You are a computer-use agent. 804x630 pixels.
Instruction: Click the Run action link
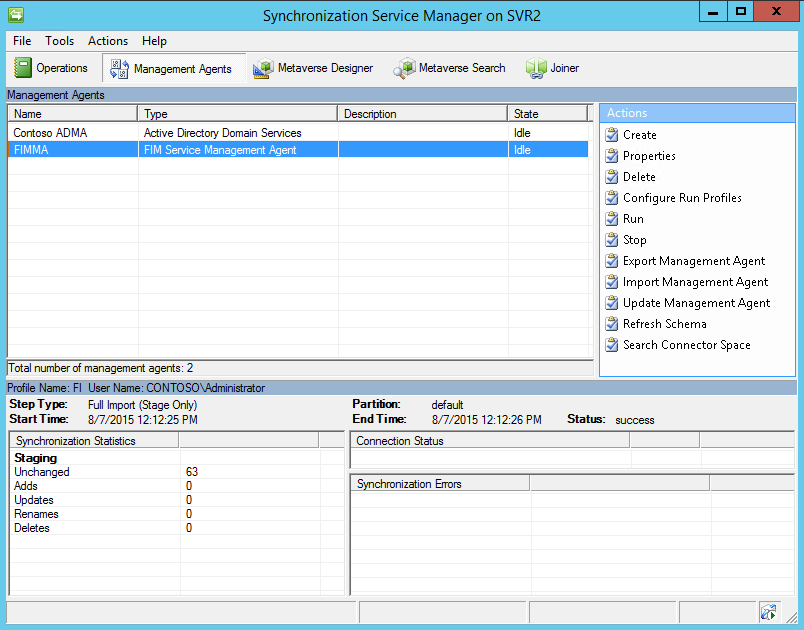633,219
